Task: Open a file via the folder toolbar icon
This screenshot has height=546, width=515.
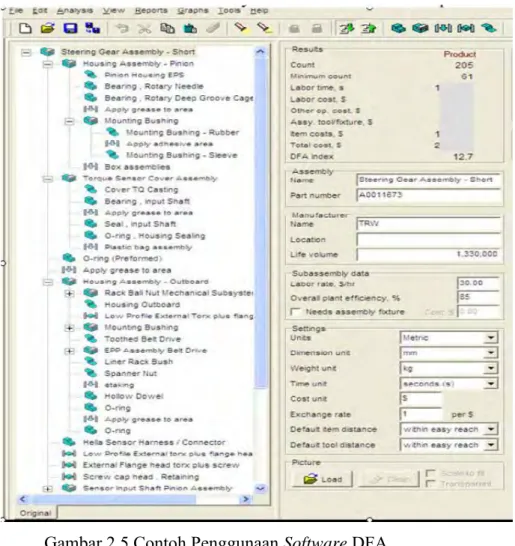Action: pos(48,28)
